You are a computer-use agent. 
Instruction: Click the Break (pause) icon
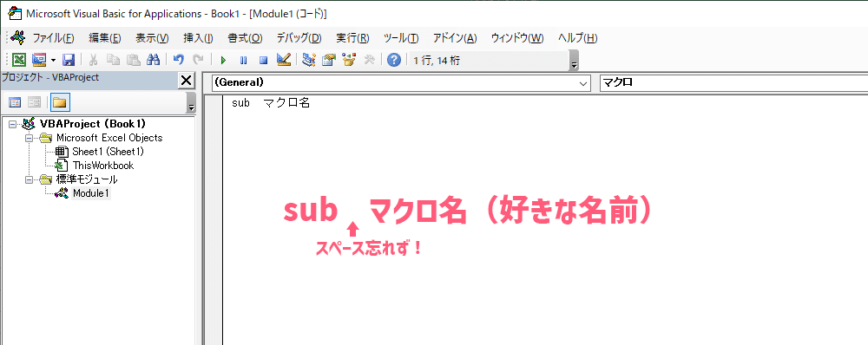pos(243,60)
